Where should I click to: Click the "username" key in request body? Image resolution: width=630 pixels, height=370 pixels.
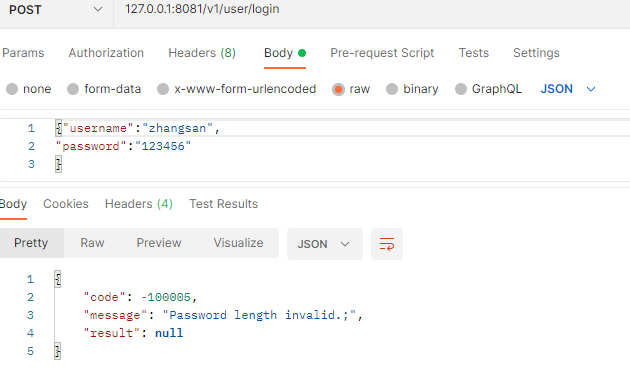pos(98,129)
